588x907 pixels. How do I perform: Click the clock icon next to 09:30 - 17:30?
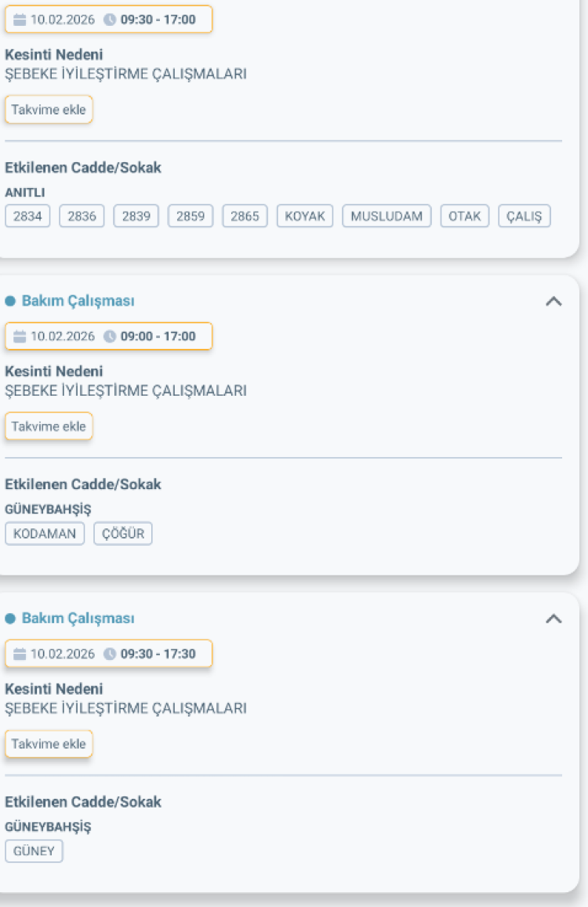pos(109,654)
